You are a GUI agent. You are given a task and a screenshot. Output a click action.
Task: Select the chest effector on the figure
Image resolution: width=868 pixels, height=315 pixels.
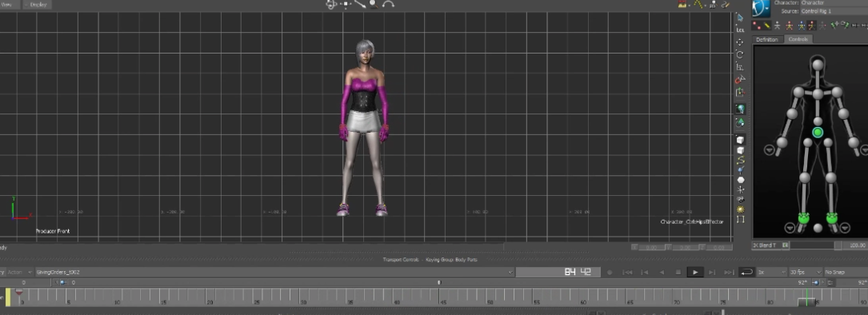point(818,94)
